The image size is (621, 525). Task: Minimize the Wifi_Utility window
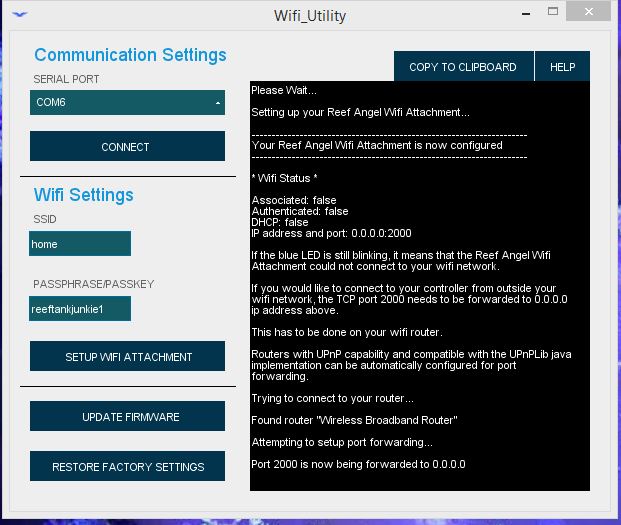point(526,13)
